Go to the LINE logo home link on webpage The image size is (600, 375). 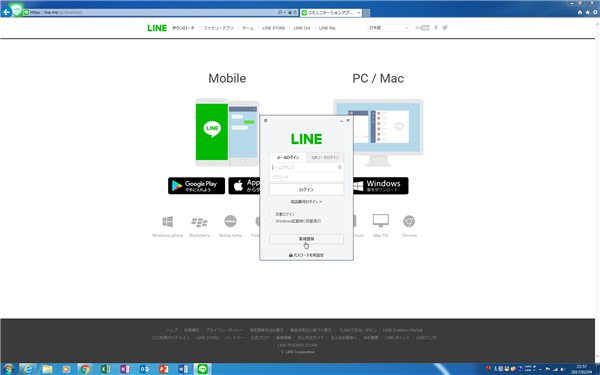157,28
